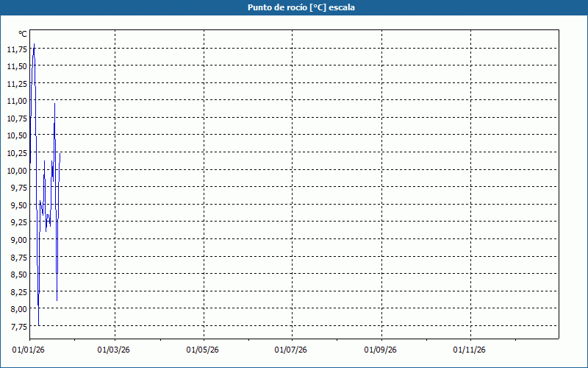588x368 pixels.
Task: Click the 11,00 y-axis scale label
Action: [x=16, y=101]
